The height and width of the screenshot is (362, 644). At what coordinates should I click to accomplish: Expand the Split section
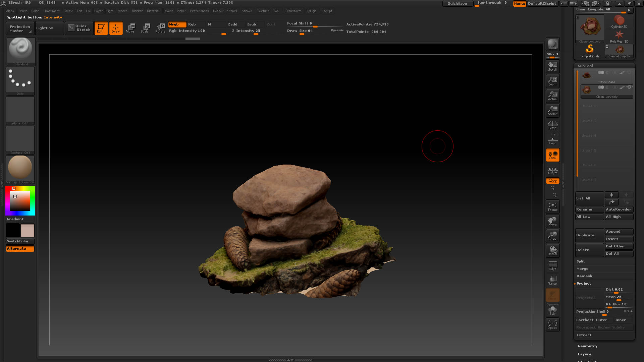pos(581,261)
